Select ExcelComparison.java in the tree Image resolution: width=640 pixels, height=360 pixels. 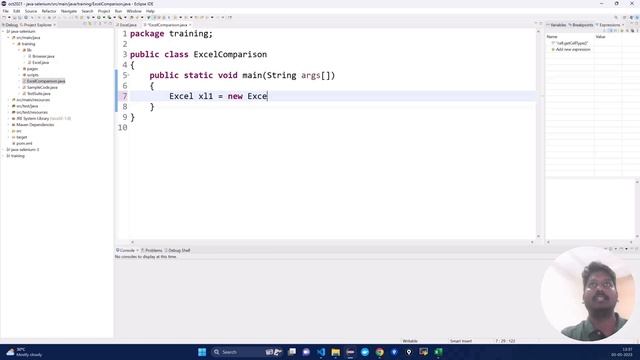(46, 81)
